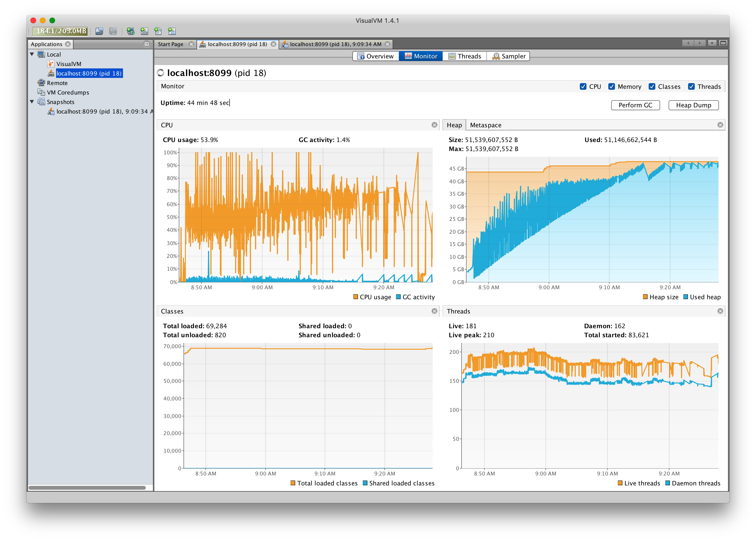The image size is (756, 541).
Task: Enable the CPU monitor checkbox
Action: click(x=583, y=86)
